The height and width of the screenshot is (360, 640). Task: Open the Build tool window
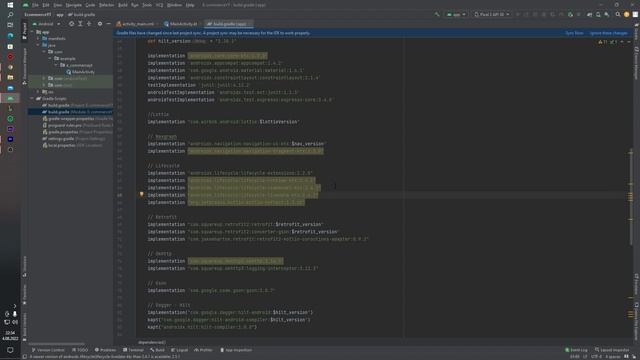click(157, 350)
